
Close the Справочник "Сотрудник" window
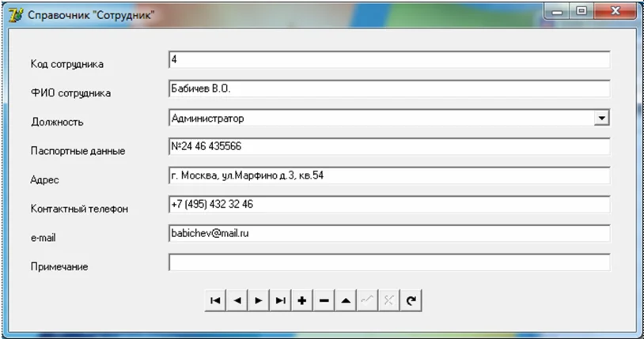point(615,12)
